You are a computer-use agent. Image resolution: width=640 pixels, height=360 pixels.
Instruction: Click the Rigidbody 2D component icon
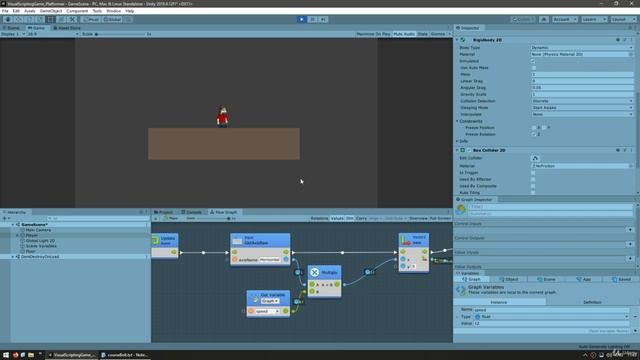click(x=463, y=40)
